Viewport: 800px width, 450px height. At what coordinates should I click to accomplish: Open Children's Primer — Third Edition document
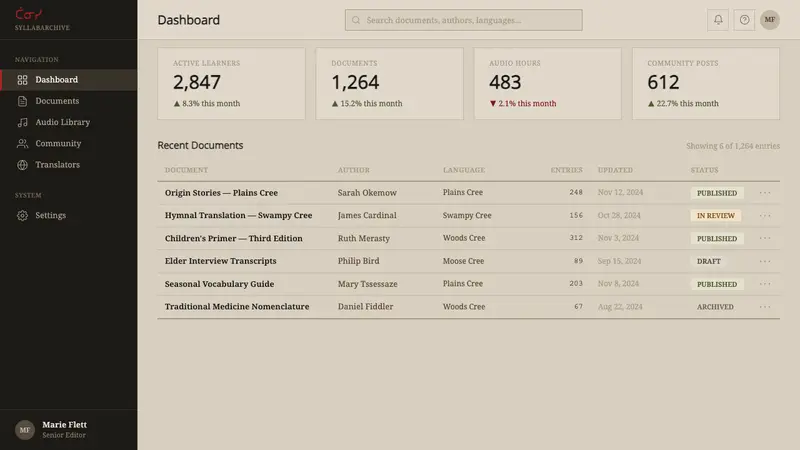[x=234, y=238]
